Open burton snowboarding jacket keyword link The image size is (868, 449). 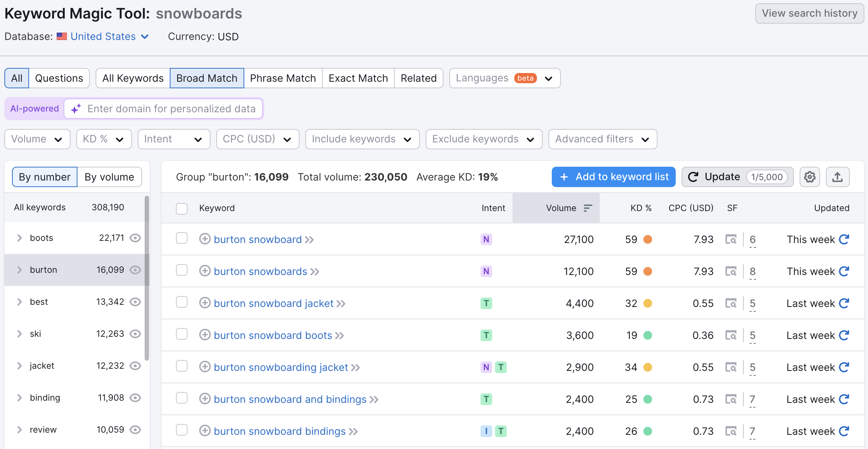[x=281, y=367]
